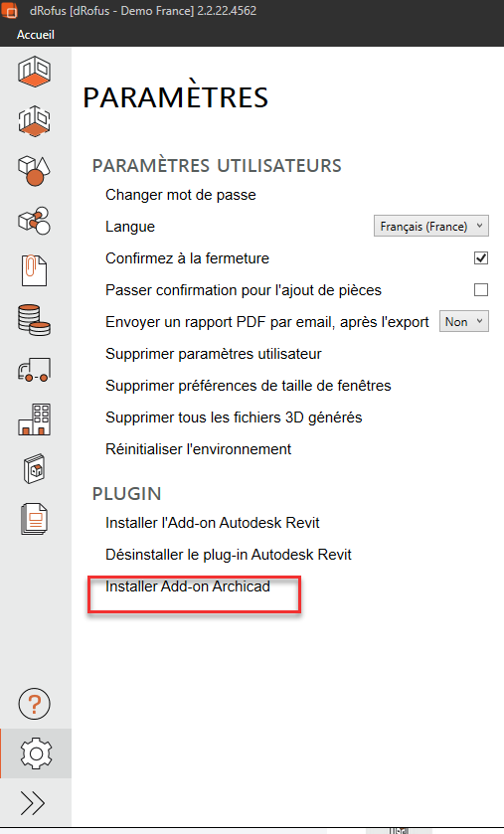Image resolution: width=504 pixels, height=834 pixels.
Task: Open the Accueil menu
Action: [36, 35]
